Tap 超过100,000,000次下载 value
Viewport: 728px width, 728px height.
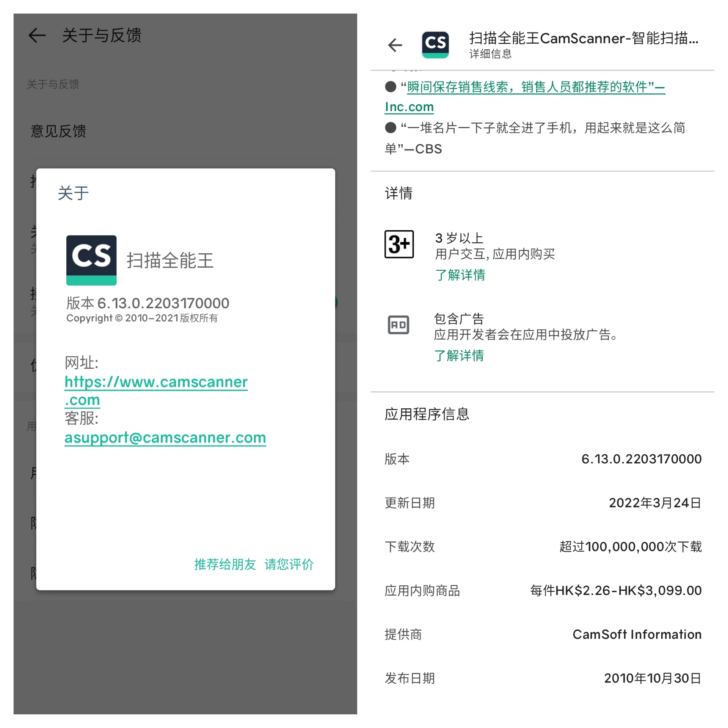click(631, 547)
